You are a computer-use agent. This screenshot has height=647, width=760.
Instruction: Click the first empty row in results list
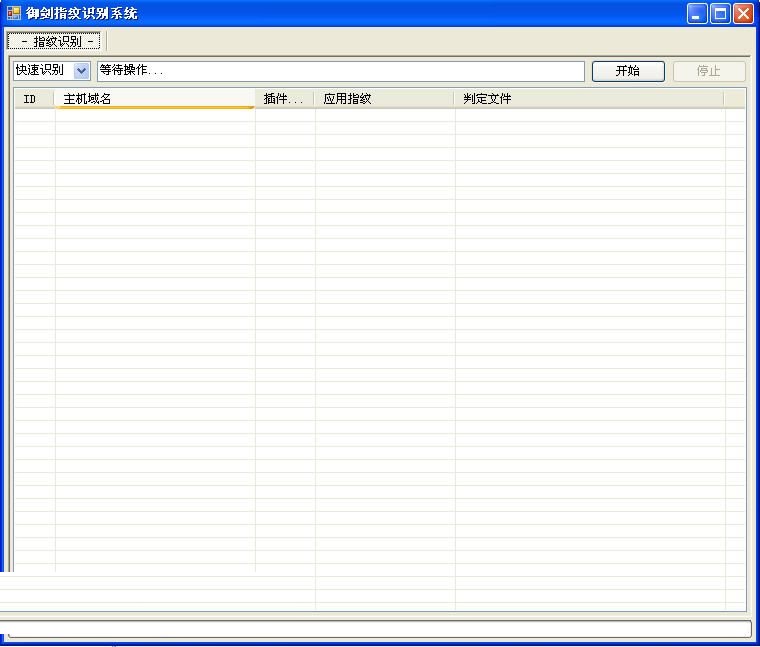(380, 115)
